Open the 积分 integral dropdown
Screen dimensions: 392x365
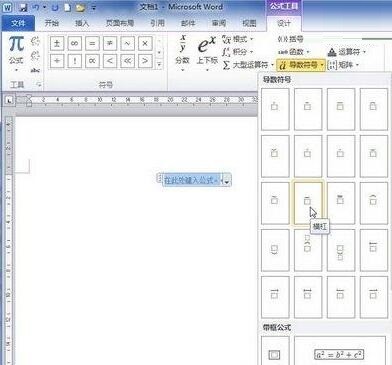coord(237,52)
